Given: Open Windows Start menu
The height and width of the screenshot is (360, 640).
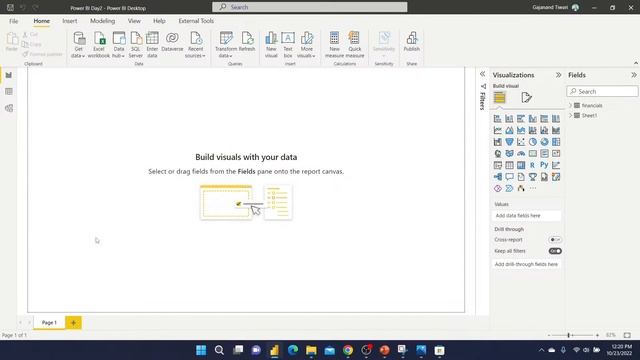Looking at the screenshot, I should [x=201, y=350].
